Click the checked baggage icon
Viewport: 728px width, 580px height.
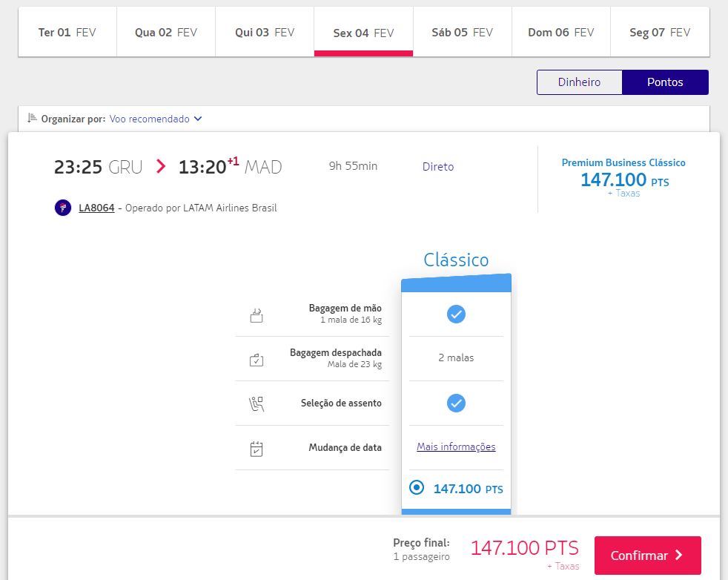[257, 360]
